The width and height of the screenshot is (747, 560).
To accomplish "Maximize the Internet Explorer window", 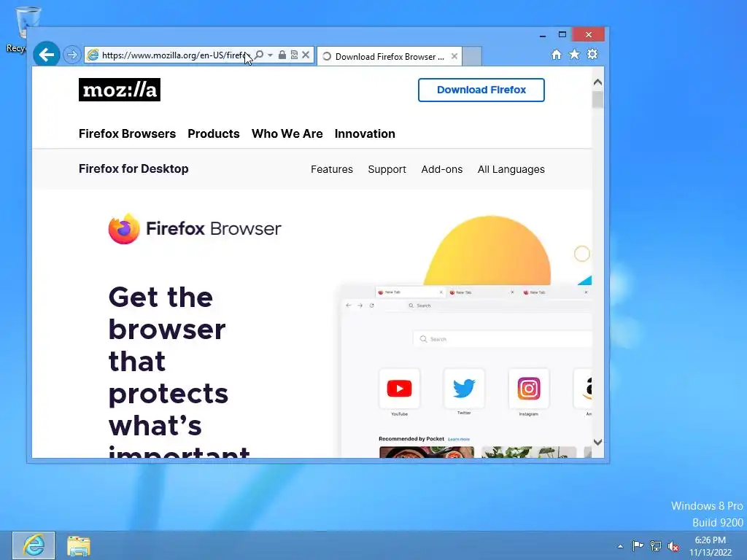I will [562, 34].
